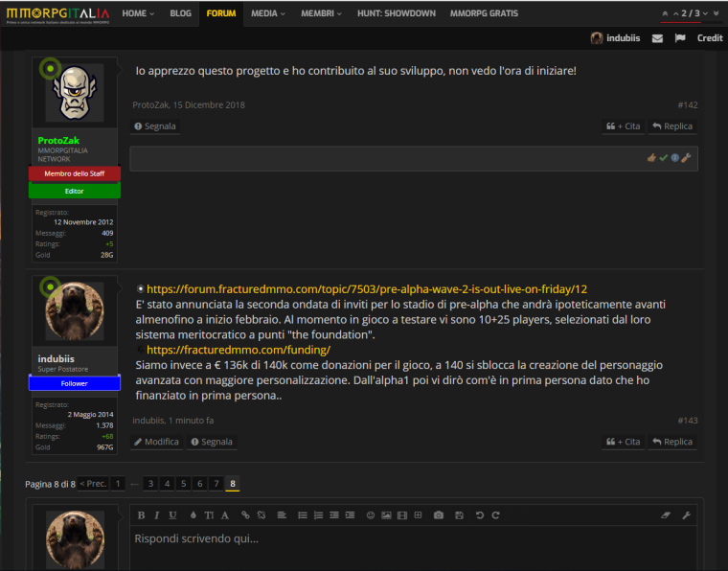Viewport: 728px width, 571px height.
Task: Toggle underline formatting in reply editor
Action: click(172, 515)
